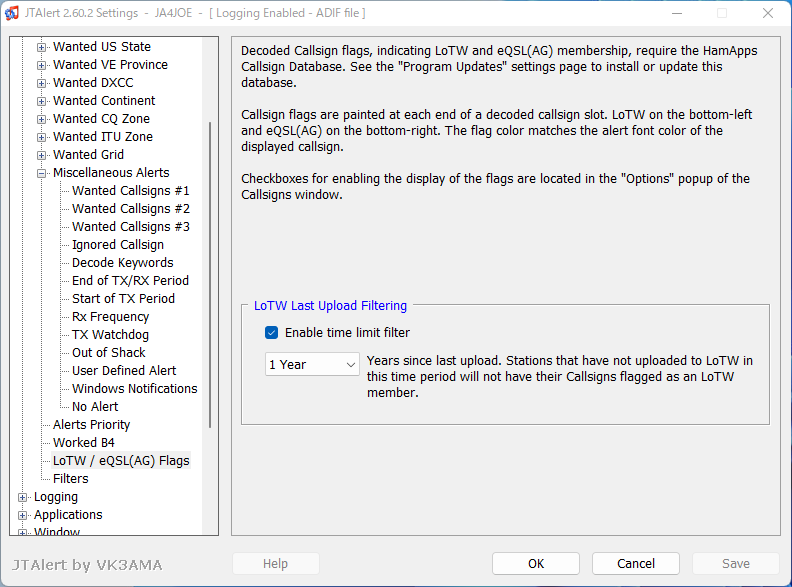Viewport: 792px width, 587px height.
Task: Expand the Wanted CQ Zone node
Action: (41, 119)
